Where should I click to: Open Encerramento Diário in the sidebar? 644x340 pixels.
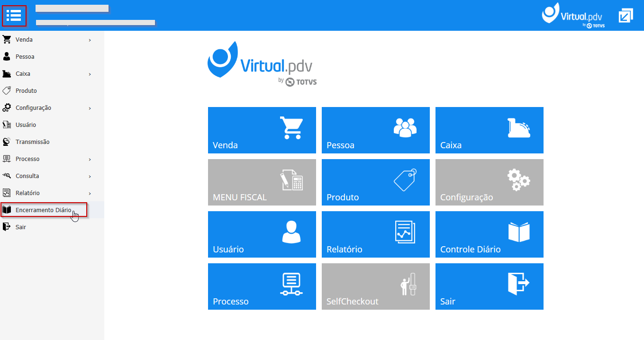coord(52,210)
